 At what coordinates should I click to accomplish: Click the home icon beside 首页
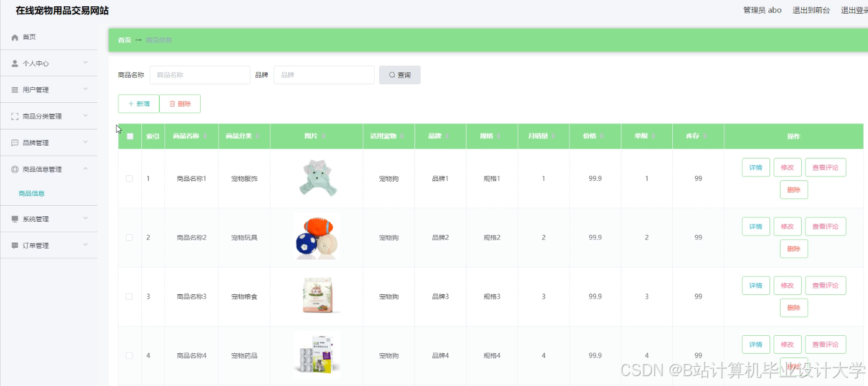tap(15, 37)
